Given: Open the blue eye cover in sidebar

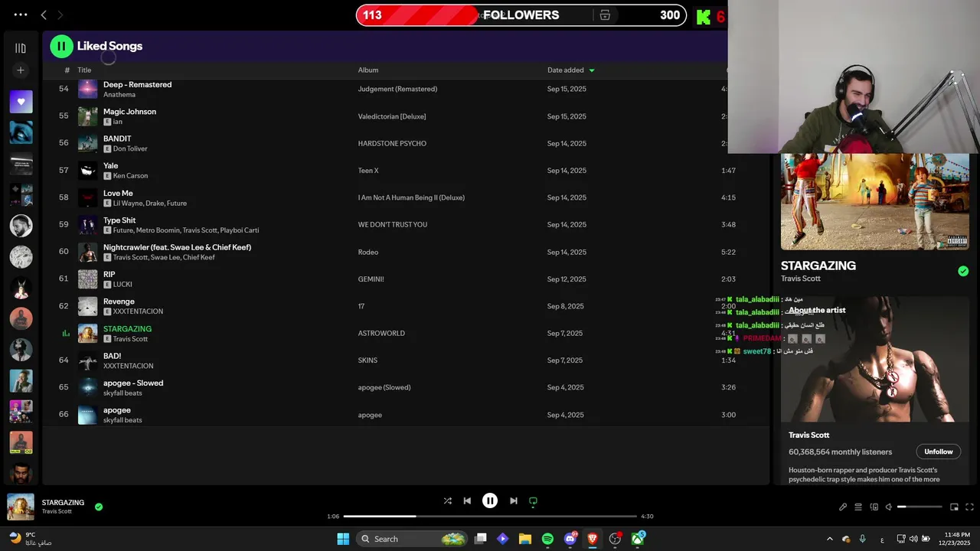Looking at the screenshot, I should click(x=21, y=132).
